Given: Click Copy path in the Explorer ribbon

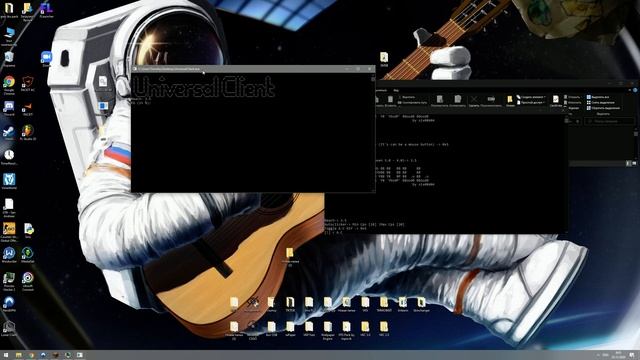Looking at the screenshot, I should pos(411,102).
